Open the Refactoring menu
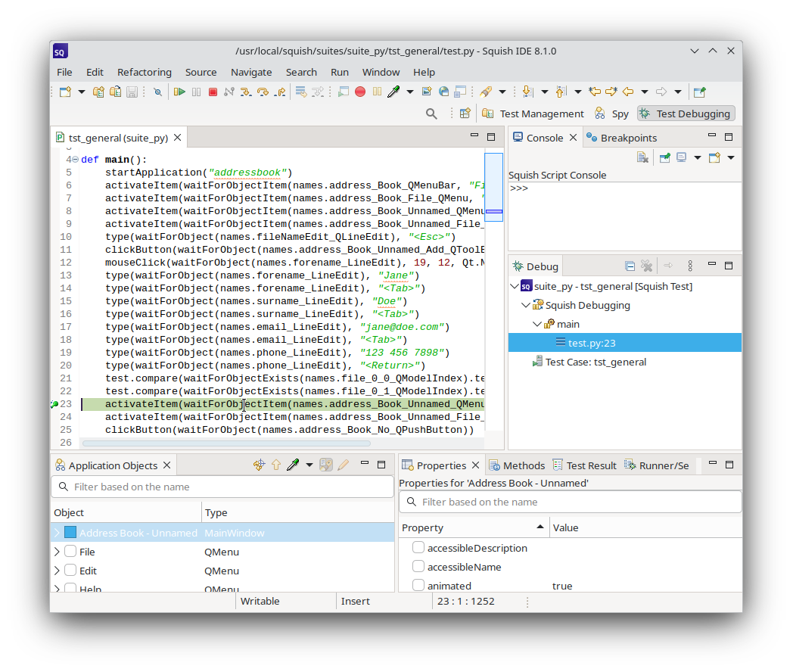The width and height of the screenshot is (793, 672). [145, 72]
